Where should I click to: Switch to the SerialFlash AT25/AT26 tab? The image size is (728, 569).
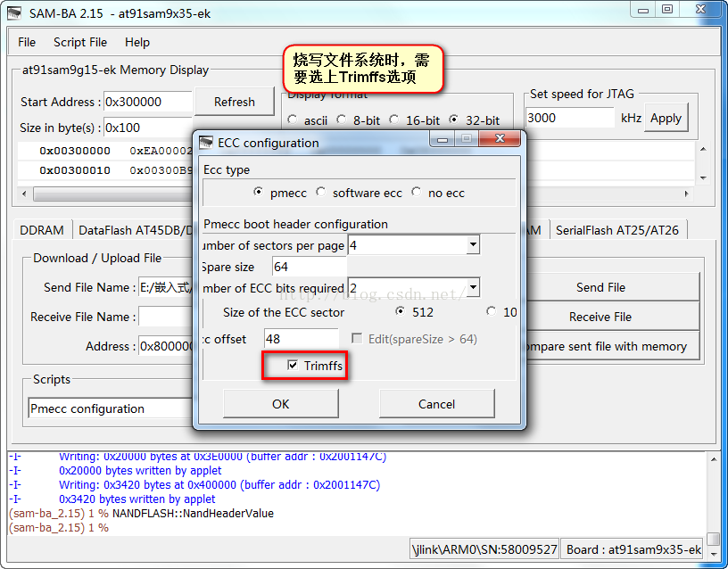click(x=617, y=230)
